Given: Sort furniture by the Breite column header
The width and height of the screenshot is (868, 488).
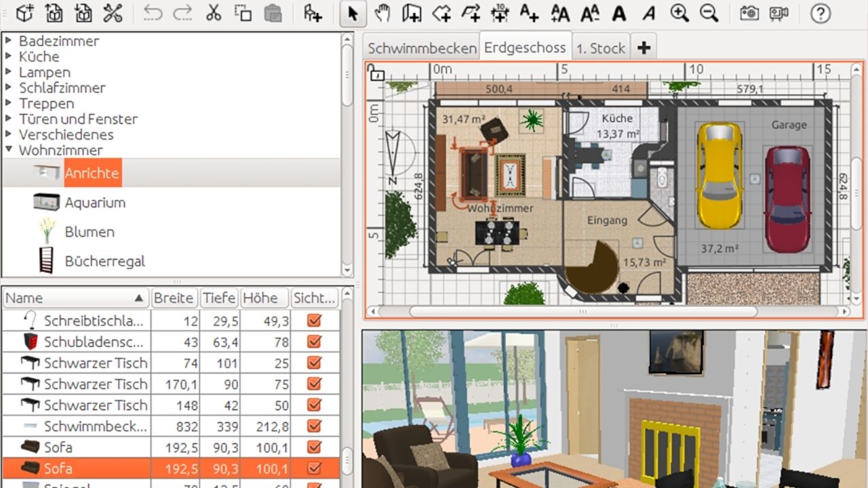Looking at the screenshot, I should tap(174, 298).
